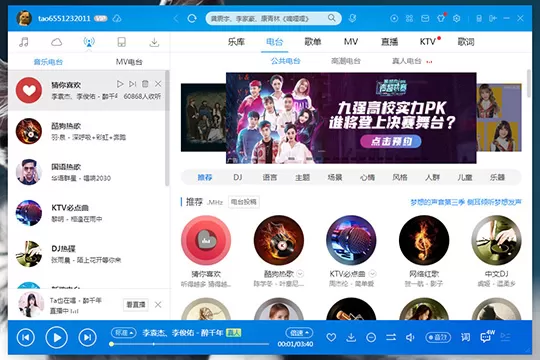Open the 直播 tab
Image resolution: width=540 pixels, height=360 pixels.
(390, 42)
